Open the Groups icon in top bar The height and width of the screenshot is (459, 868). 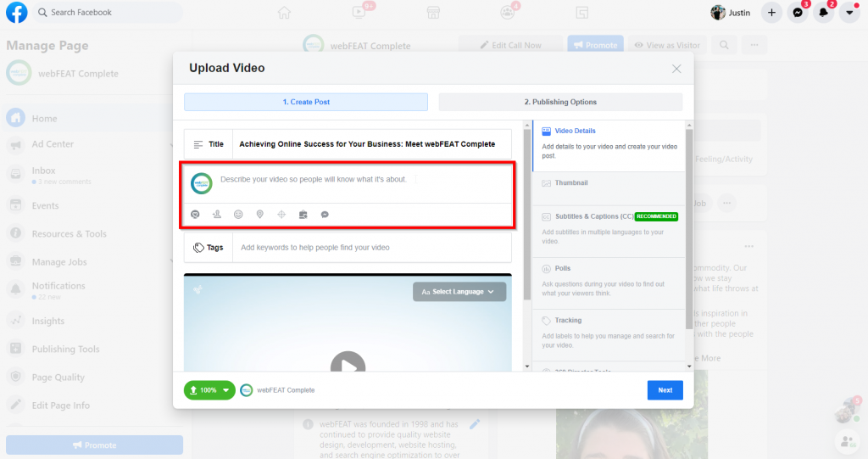click(x=508, y=12)
